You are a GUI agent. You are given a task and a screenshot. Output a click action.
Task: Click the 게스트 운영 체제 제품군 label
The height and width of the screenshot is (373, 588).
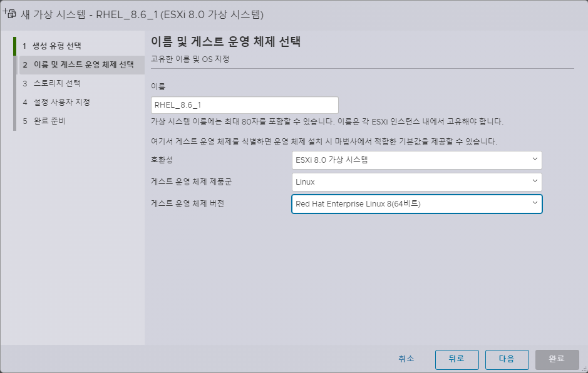tap(191, 182)
